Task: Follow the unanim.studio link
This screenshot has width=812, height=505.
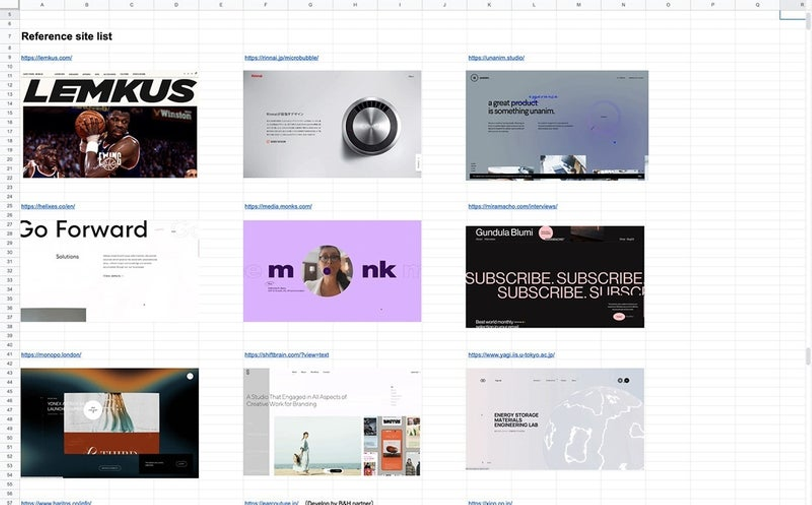Action: coord(496,58)
